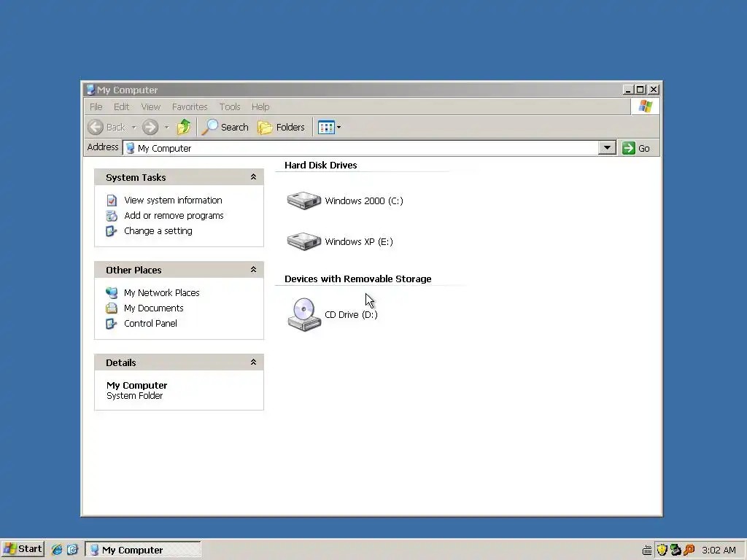Click the network computers tray icon
This screenshot has width=747, height=560.
click(676, 550)
